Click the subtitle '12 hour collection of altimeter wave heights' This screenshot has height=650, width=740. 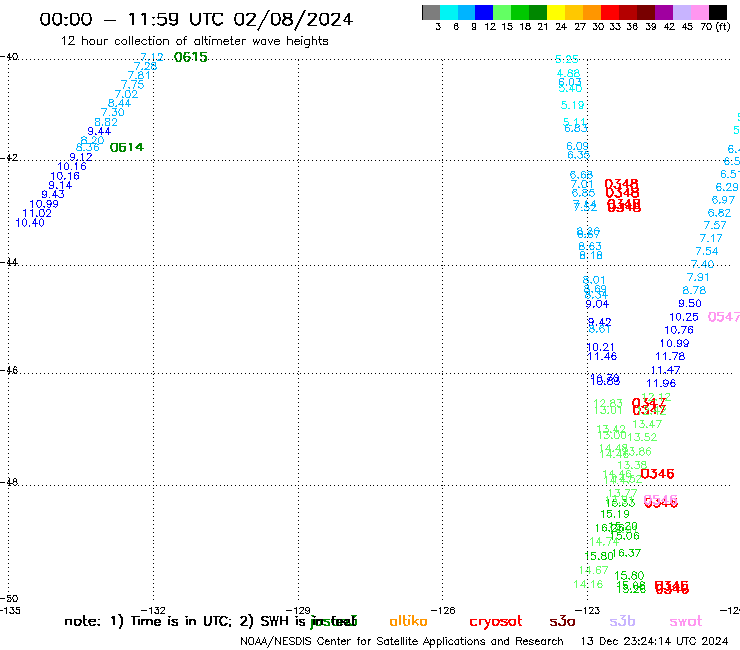click(194, 41)
